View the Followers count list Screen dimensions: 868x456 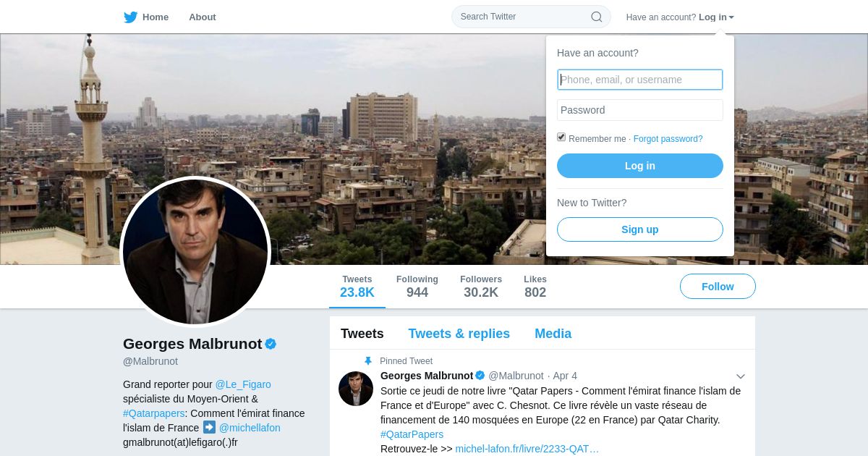click(x=481, y=287)
